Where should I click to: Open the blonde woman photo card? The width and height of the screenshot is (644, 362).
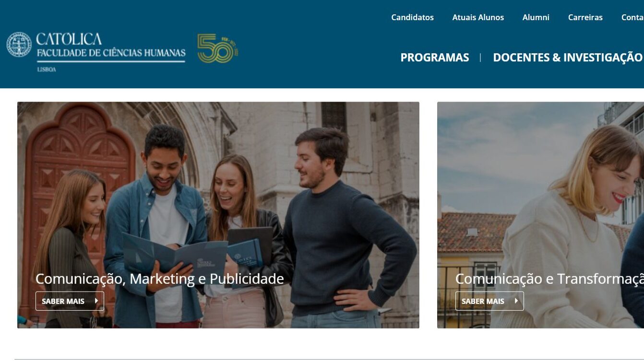tap(540, 215)
